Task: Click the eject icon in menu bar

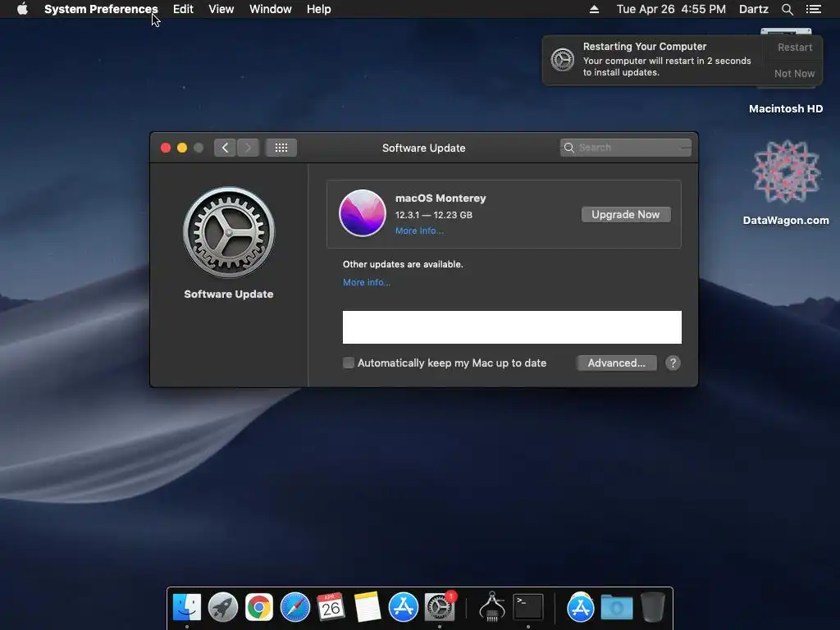Action: point(594,9)
